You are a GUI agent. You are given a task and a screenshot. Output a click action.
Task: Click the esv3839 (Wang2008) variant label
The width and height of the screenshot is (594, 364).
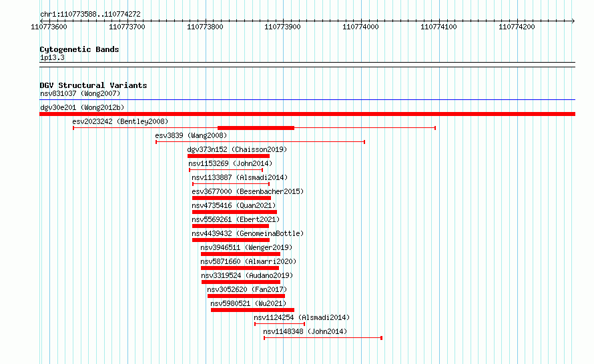click(x=191, y=135)
